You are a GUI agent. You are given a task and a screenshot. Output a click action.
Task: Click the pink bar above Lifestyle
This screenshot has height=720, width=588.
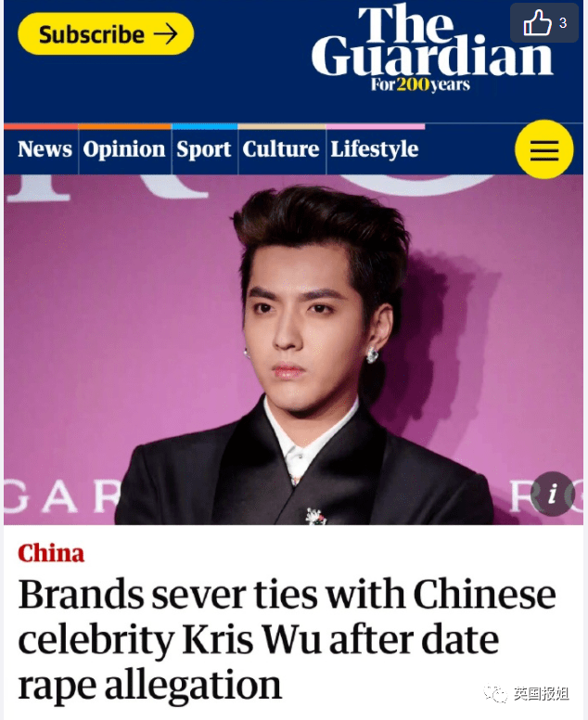click(x=376, y=127)
